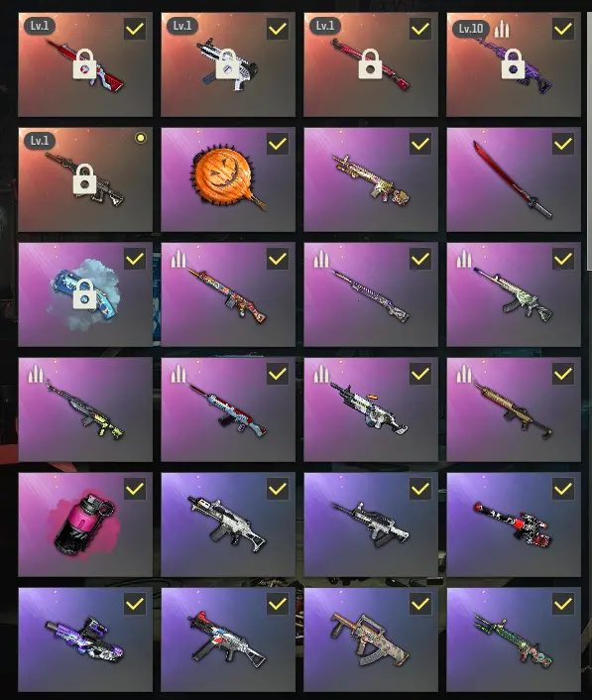Toggle checkmark on the pumpkin item
The image size is (592, 700).
click(x=278, y=144)
